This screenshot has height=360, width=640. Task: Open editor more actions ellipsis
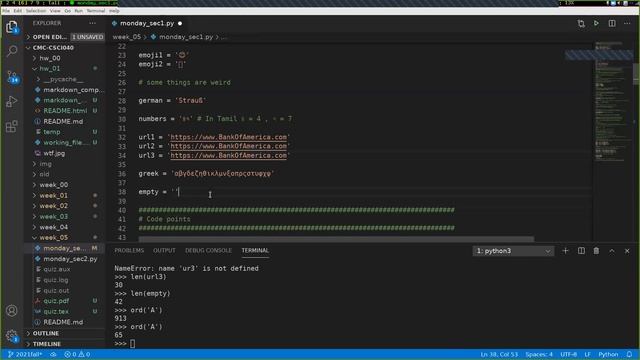pos(627,23)
